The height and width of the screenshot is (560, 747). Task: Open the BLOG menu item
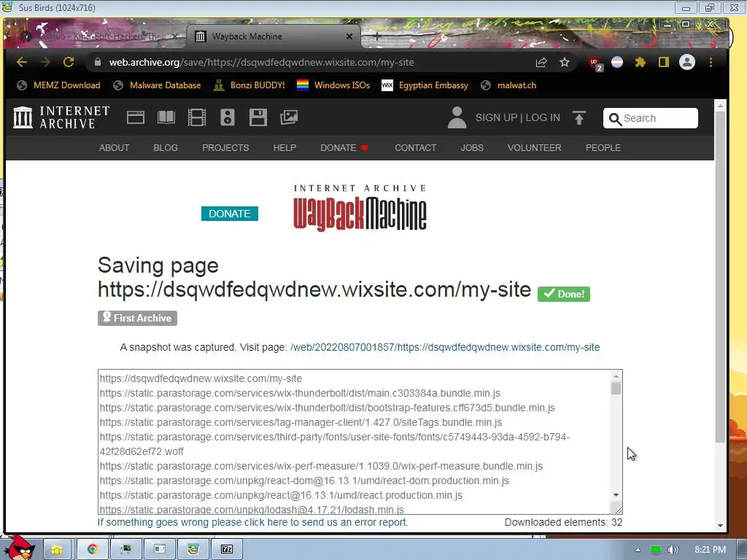click(166, 147)
